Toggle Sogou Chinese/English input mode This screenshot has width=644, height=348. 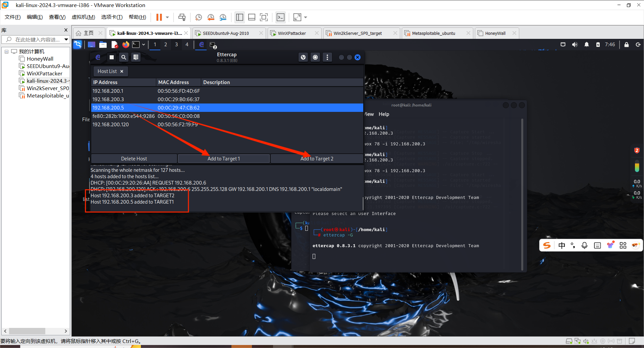click(562, 246)
